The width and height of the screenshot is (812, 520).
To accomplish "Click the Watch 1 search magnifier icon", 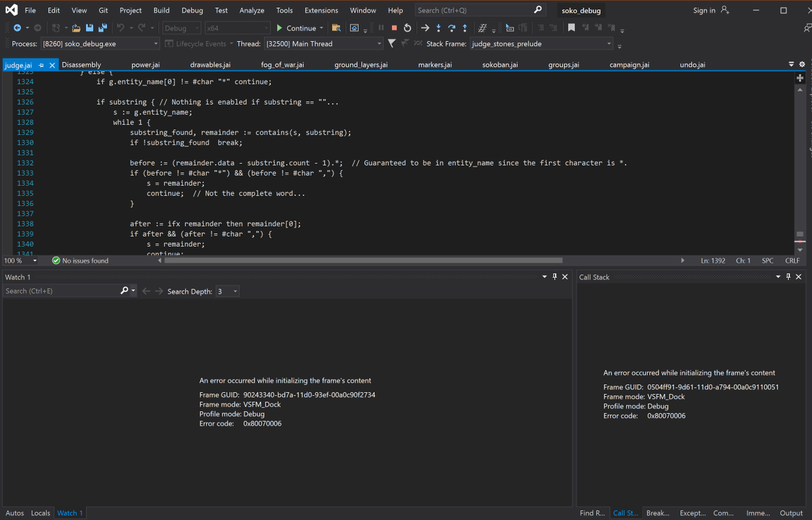I will 124,291.
